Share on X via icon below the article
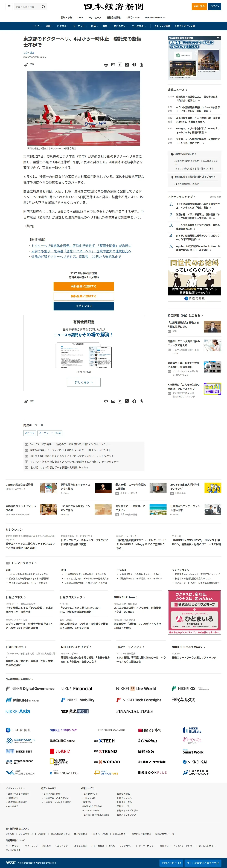The image size is (227, 868). [127, 401]
